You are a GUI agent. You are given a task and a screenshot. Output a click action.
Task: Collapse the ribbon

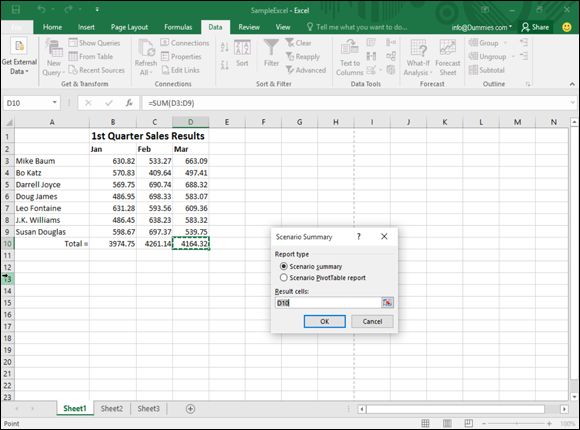point(572,84)
